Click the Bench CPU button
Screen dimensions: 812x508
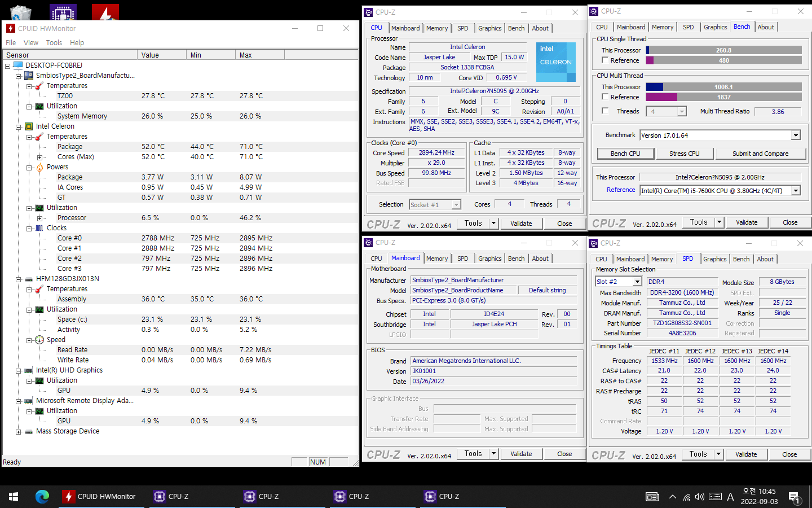[625, 154]
